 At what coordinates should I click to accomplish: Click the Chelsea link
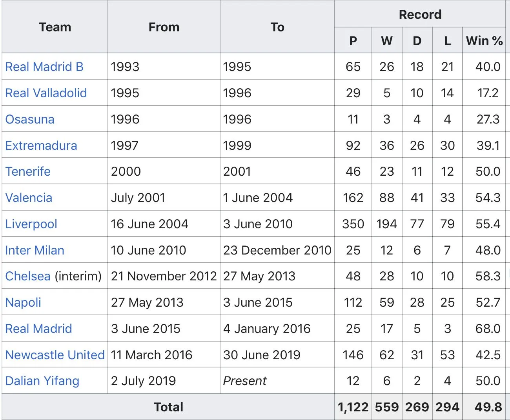[x=28, y=276]
